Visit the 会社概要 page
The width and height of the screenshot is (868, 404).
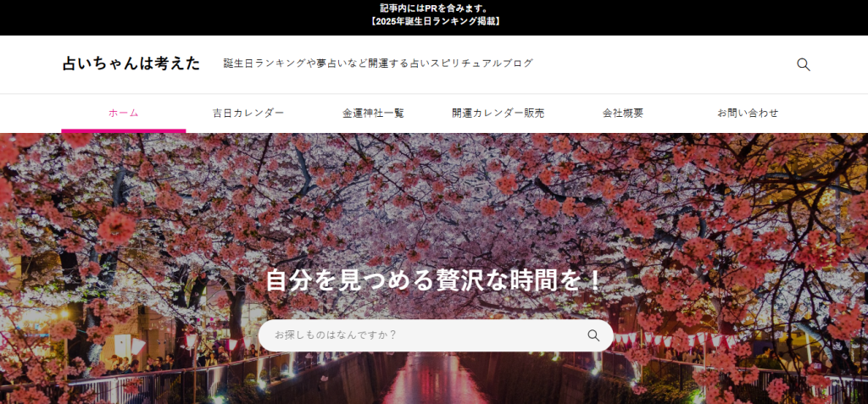[623, 113]
